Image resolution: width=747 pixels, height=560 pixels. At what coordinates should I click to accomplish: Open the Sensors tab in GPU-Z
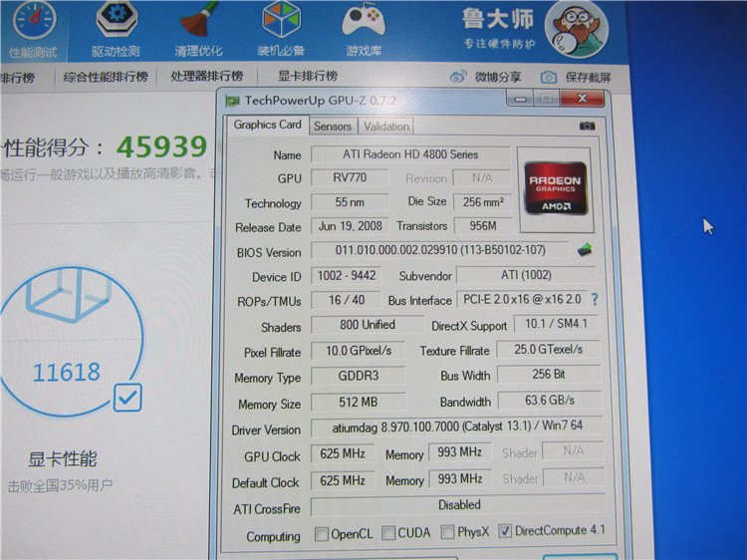click(x=333, y=127)
